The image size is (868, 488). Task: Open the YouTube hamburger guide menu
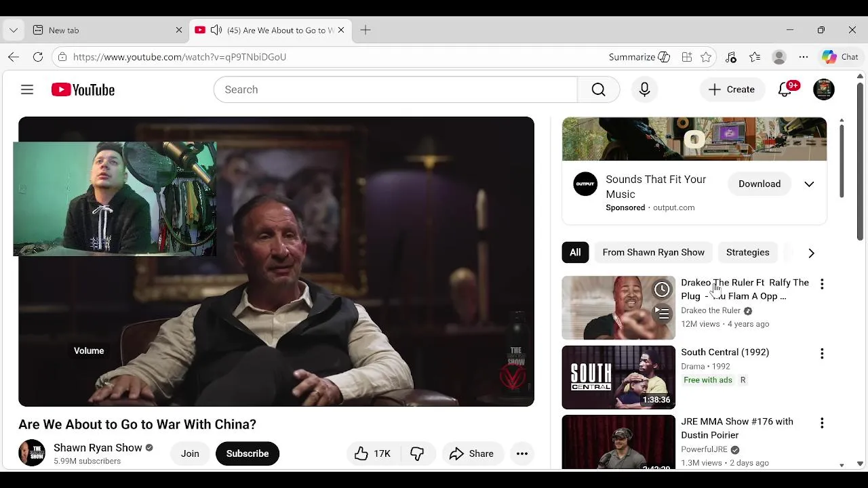click(x=27, y=89)
